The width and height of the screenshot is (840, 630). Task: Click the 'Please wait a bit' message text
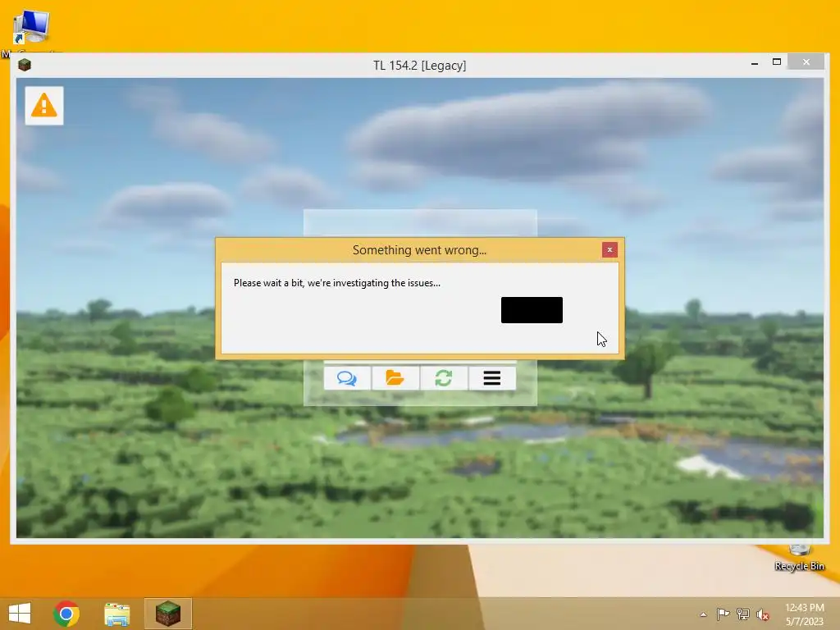point(337,283)
